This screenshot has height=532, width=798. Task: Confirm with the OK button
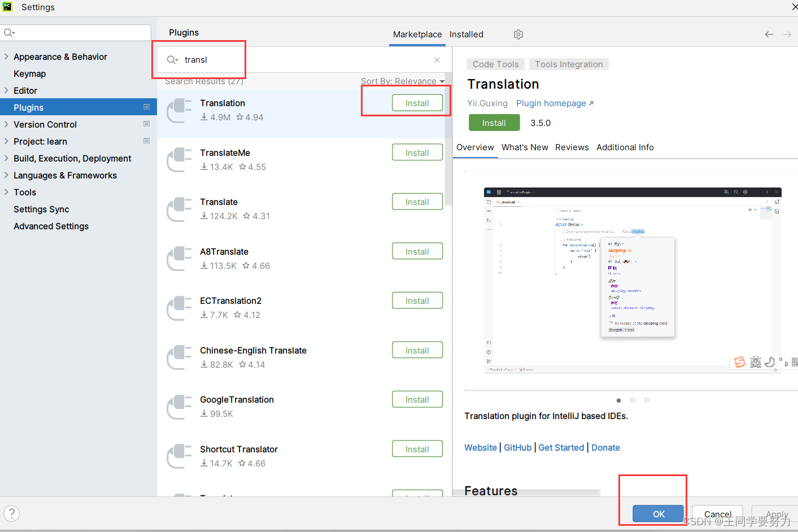(x=659, y=514)
